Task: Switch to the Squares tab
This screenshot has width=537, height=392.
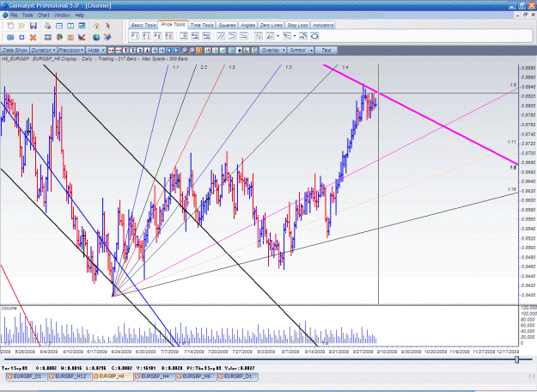Action: click(x=227, y=25)
